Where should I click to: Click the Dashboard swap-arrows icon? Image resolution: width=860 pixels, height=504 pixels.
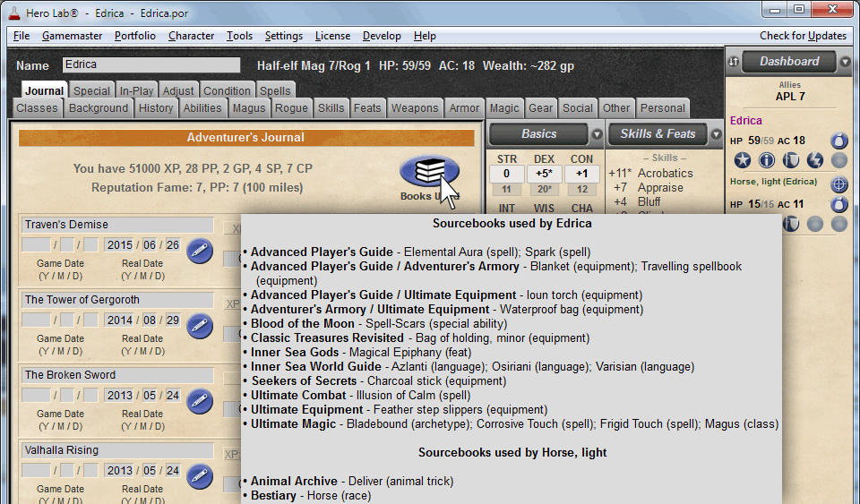click(x=734, y=62)
